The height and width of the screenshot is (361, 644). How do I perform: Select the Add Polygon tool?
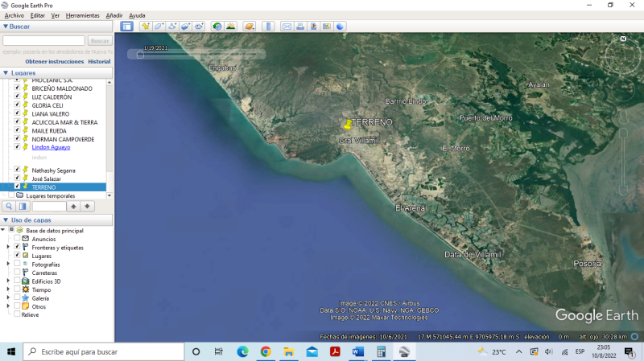pyautogui.click(x=159, y=27)
